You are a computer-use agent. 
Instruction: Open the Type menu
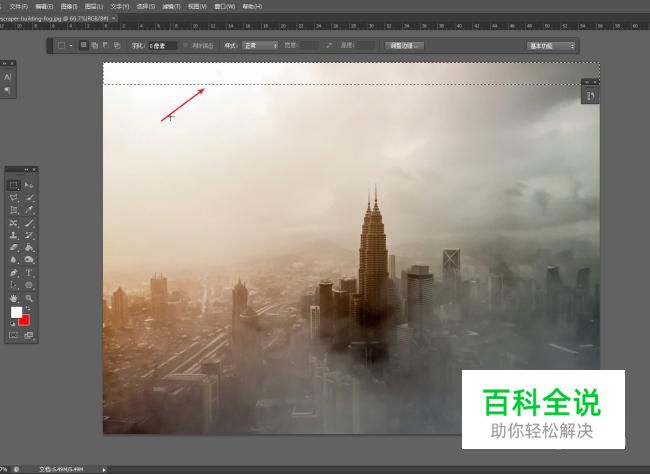(x=119, y=6)
